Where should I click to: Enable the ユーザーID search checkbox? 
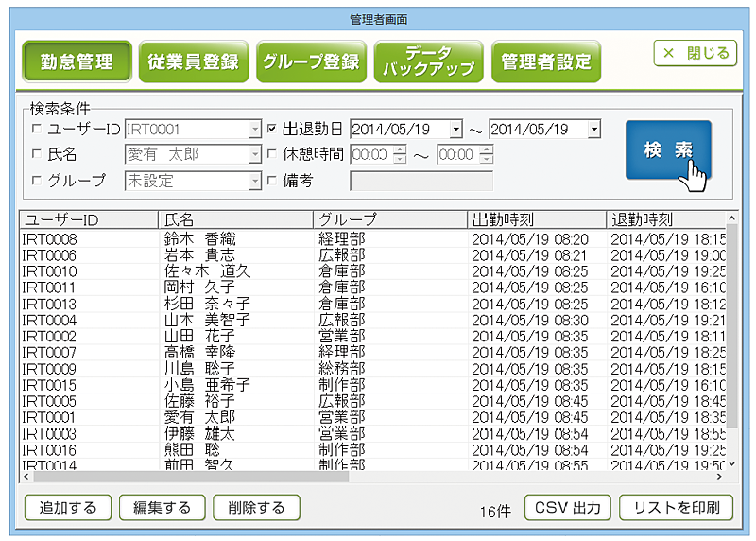coord(38,129)
